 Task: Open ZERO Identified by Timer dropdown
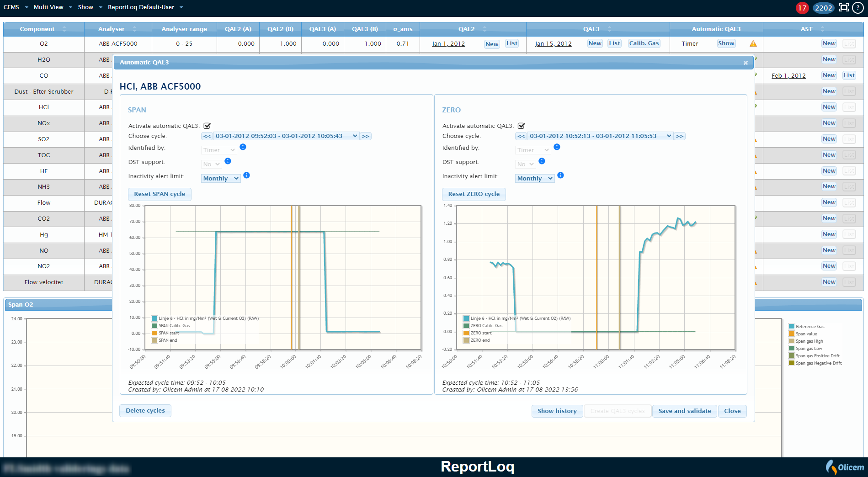tap(533, 150)
